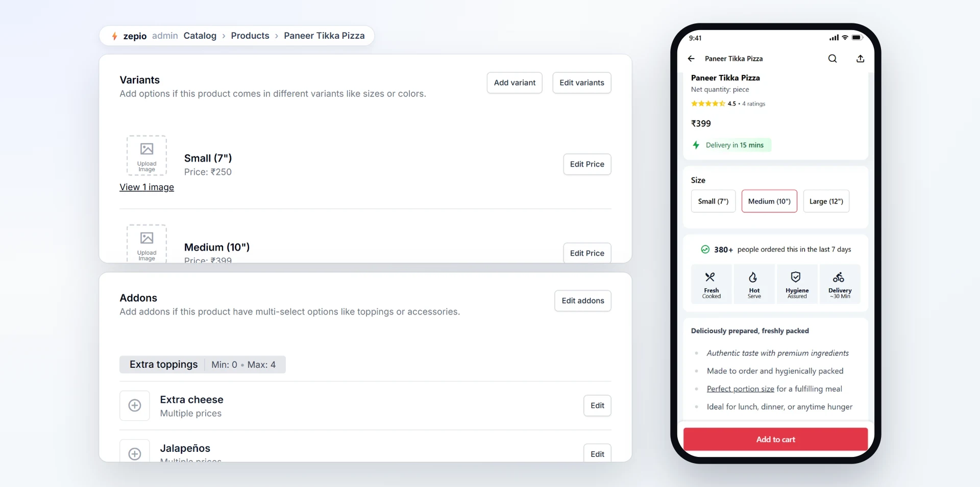Click the plus icon beside Extra cheese
This screenshot has width=980, height=487.
point(135,405)
